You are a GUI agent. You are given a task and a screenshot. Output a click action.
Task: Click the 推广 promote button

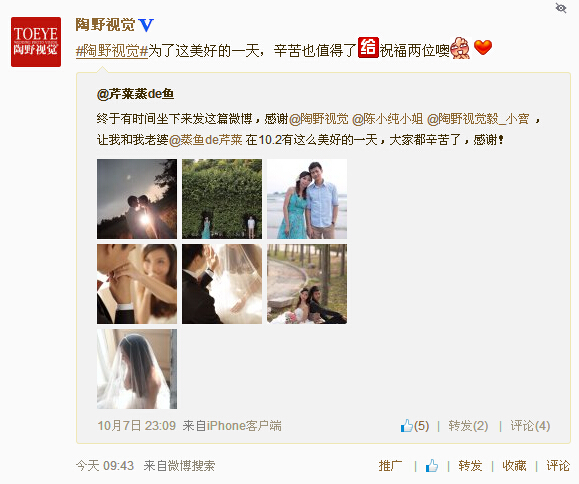coord(390,466)
